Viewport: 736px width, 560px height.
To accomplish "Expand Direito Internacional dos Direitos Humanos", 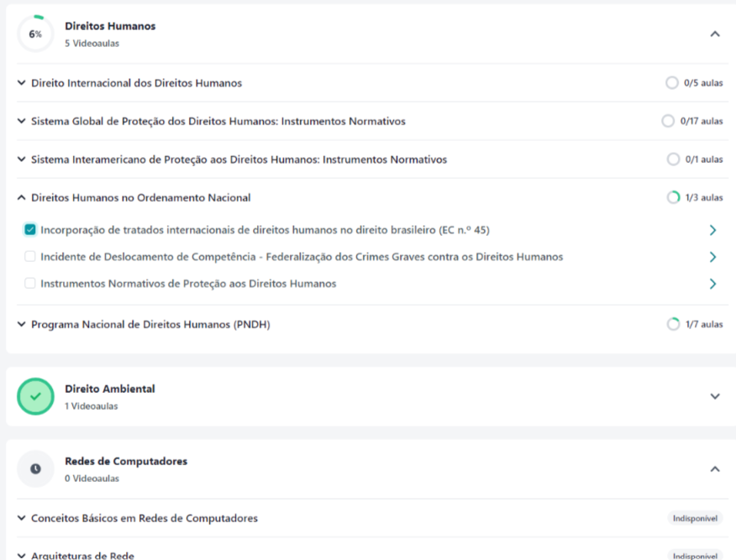I will [21, 83].
